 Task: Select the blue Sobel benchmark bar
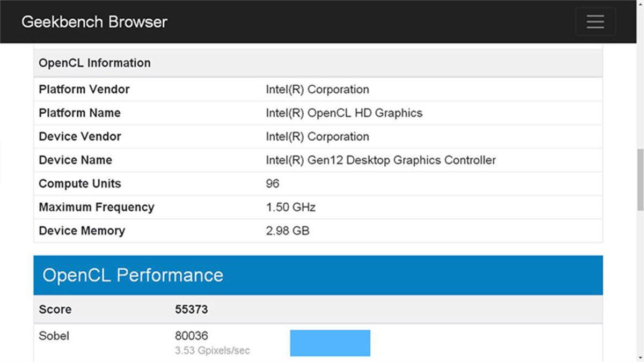(330, 343)
